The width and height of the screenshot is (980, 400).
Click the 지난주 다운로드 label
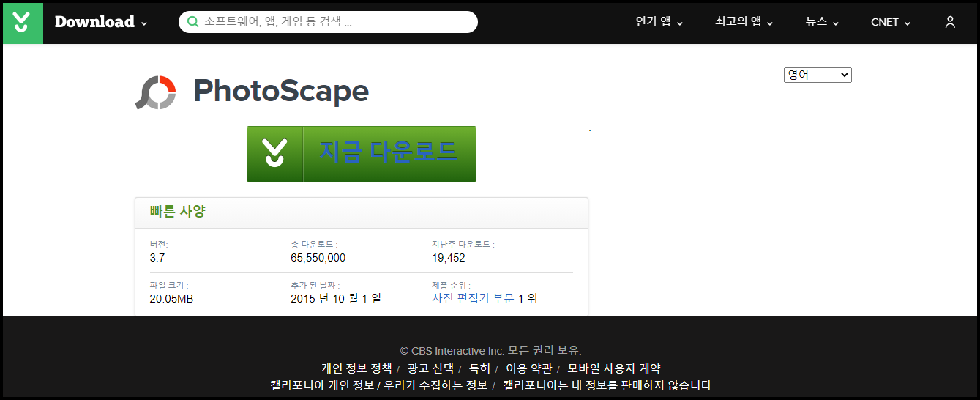point(463,245)
